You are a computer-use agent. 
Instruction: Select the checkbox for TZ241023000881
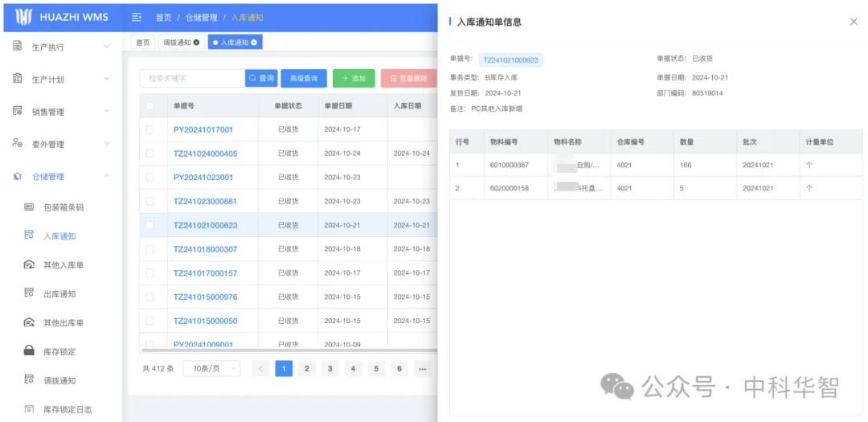click(150, 201)
